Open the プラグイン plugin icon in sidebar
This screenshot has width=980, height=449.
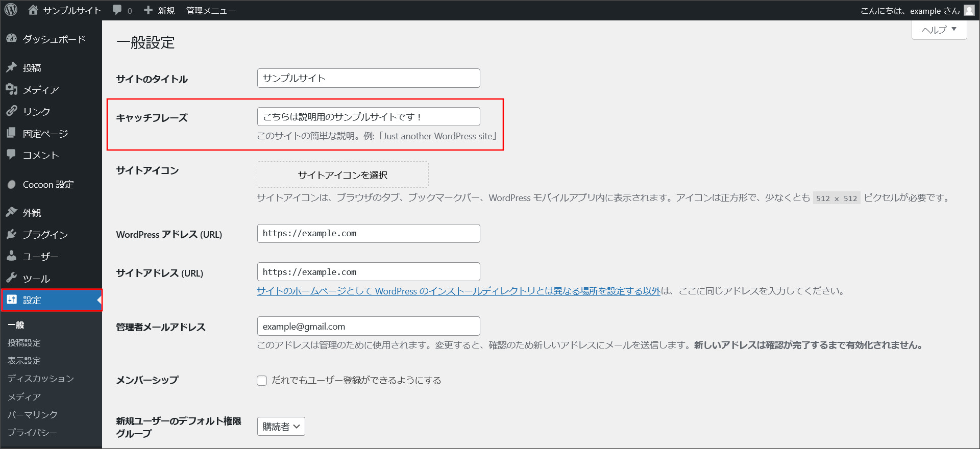pos(11,234)
